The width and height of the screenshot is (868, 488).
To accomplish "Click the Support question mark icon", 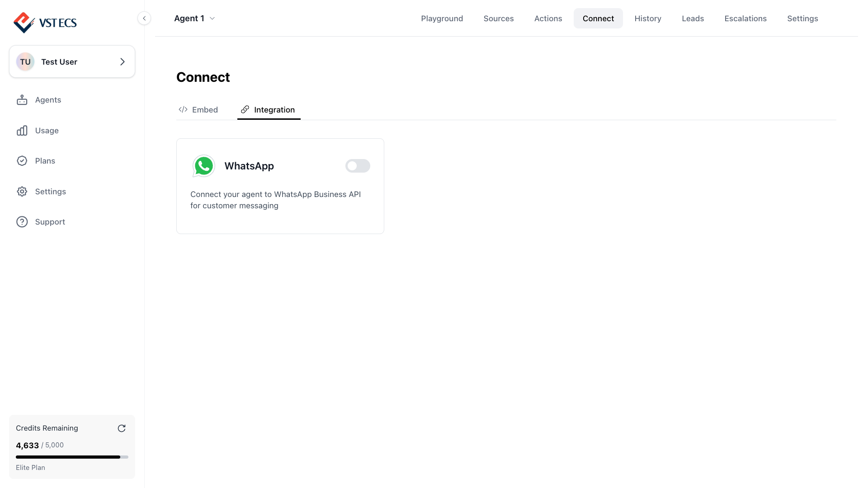I will pos(22,222).
